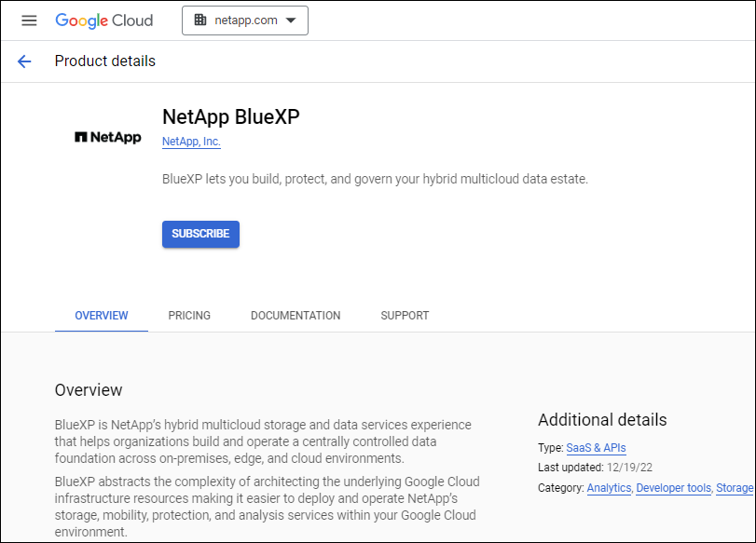Expand the netapp.com project dropdown arrow
Viewport: 756px width, 543px height.
point(291,20)
